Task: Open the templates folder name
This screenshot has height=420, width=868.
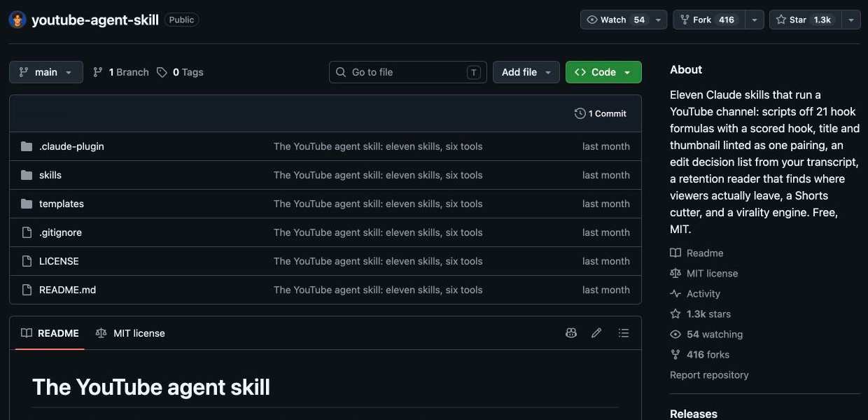Action: [62, 204]
